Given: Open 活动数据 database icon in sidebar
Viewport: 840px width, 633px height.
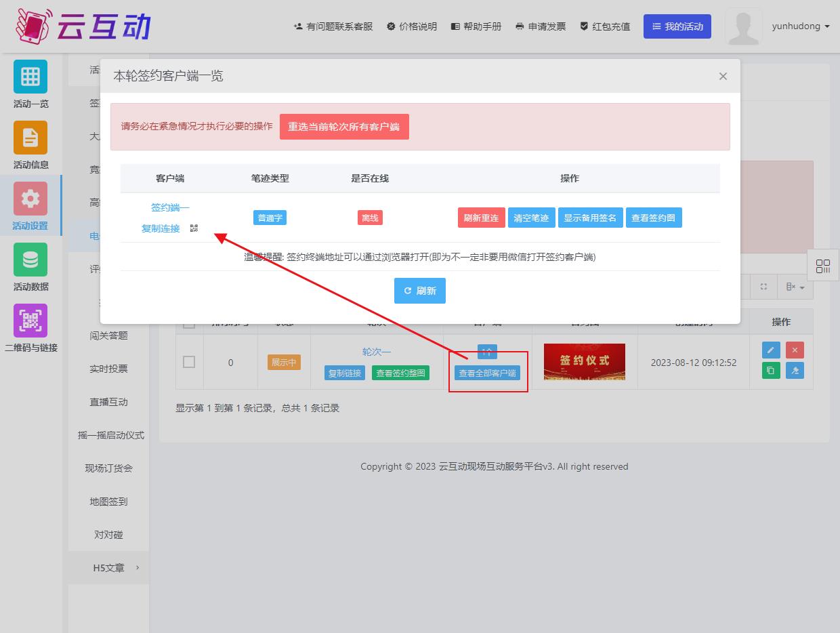Looking at the screenshot, I should (30, 260).
